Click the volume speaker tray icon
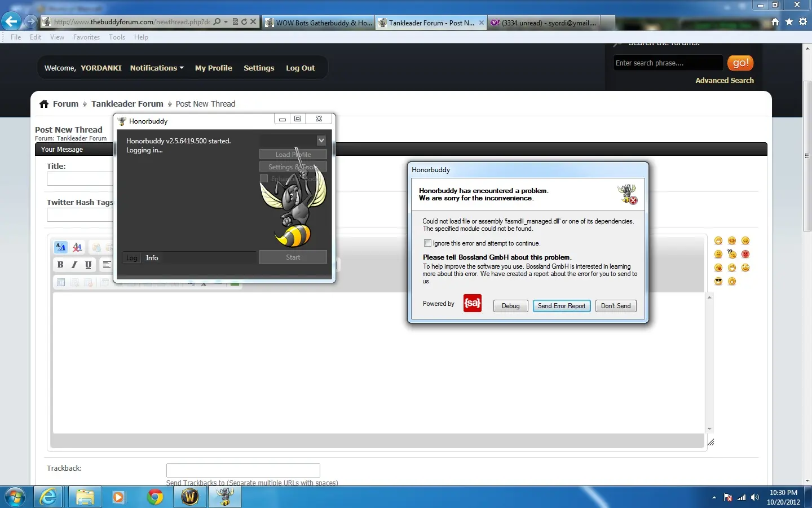The image size is (812, 508). coord(755,497)
